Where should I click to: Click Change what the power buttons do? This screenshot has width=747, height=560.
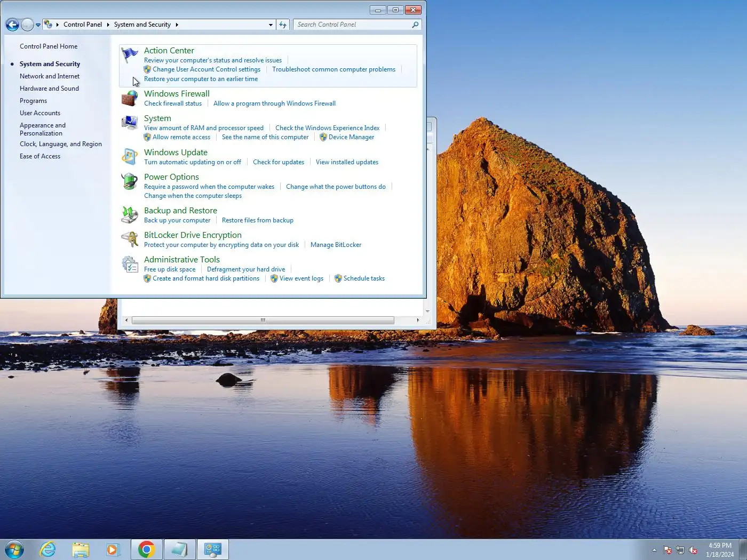pyautogui.click(x=336, y=187)
